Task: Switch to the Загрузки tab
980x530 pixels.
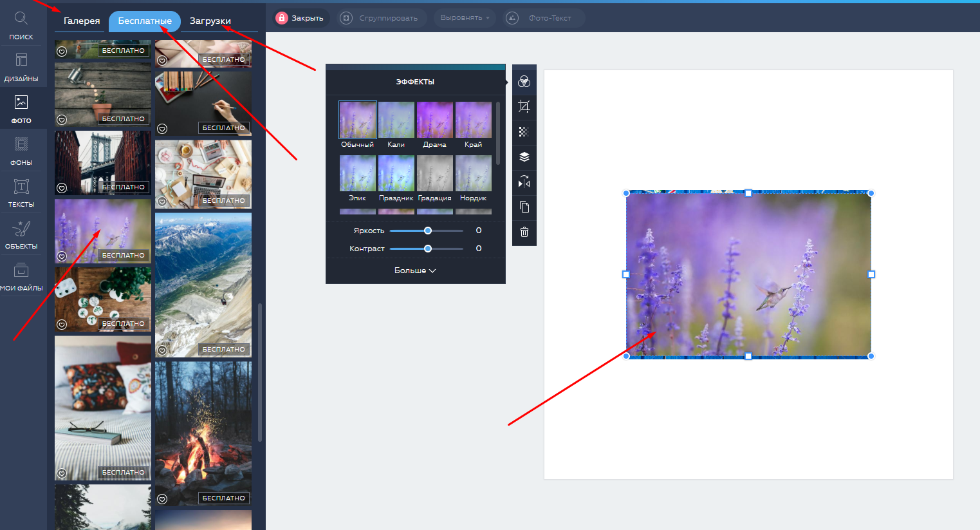Action: 210,21
